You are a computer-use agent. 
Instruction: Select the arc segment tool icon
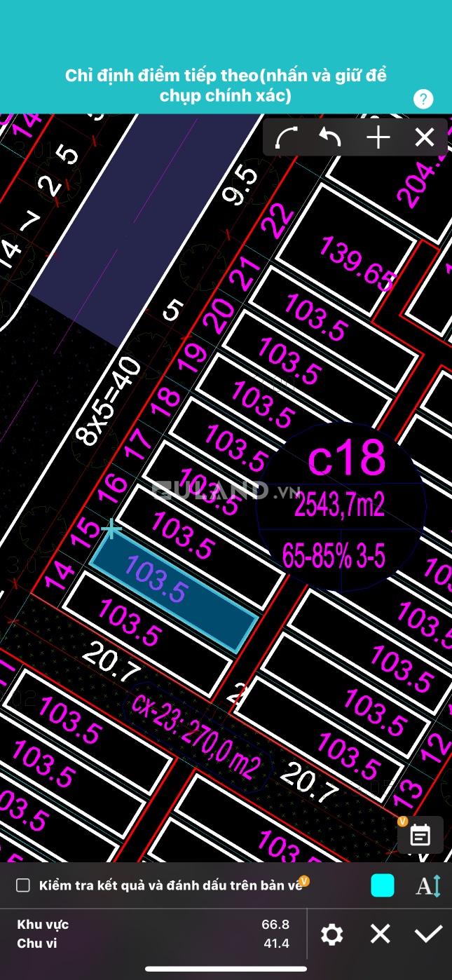coord(287,137)
